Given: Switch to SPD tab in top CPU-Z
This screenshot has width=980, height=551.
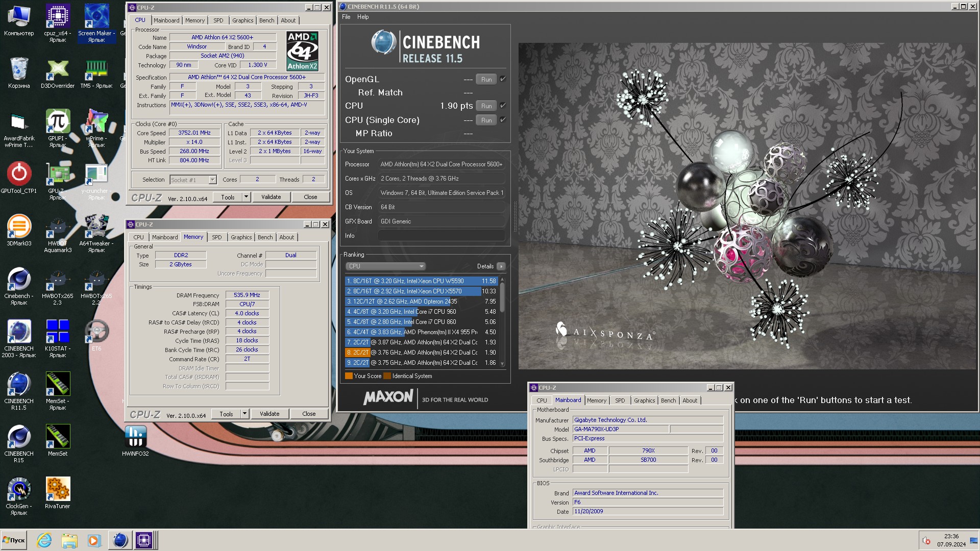Looking at the screenshot, I should pyautogui.click(x=218, y=20).
